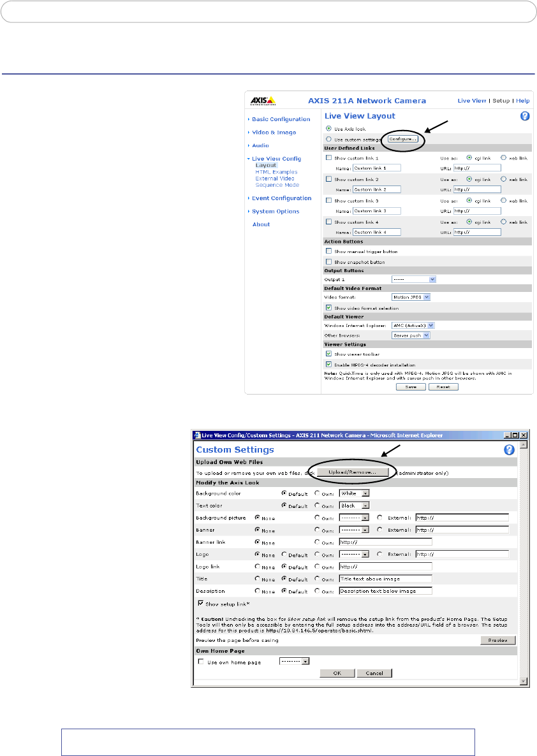The width and height of the screenshot is (537, 756).
Task: Expand System Options menu
Action: click(x=276, y=211)
